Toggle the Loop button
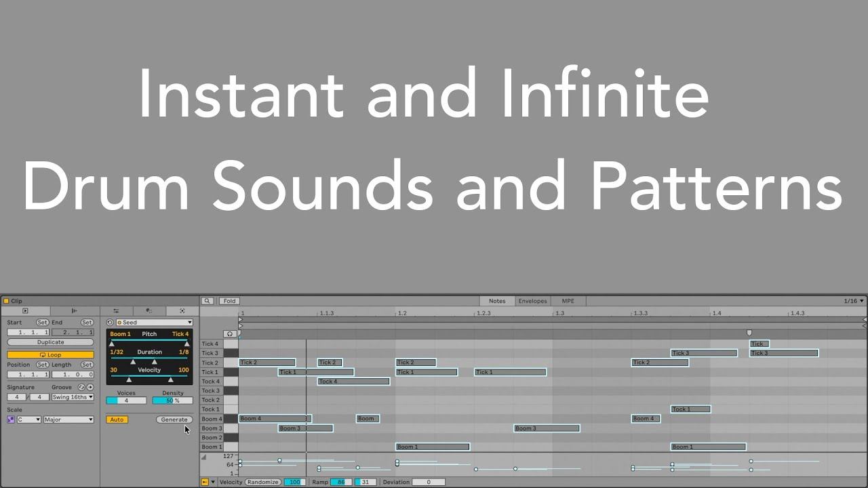The image size is (868, 488). click(50, 354)
